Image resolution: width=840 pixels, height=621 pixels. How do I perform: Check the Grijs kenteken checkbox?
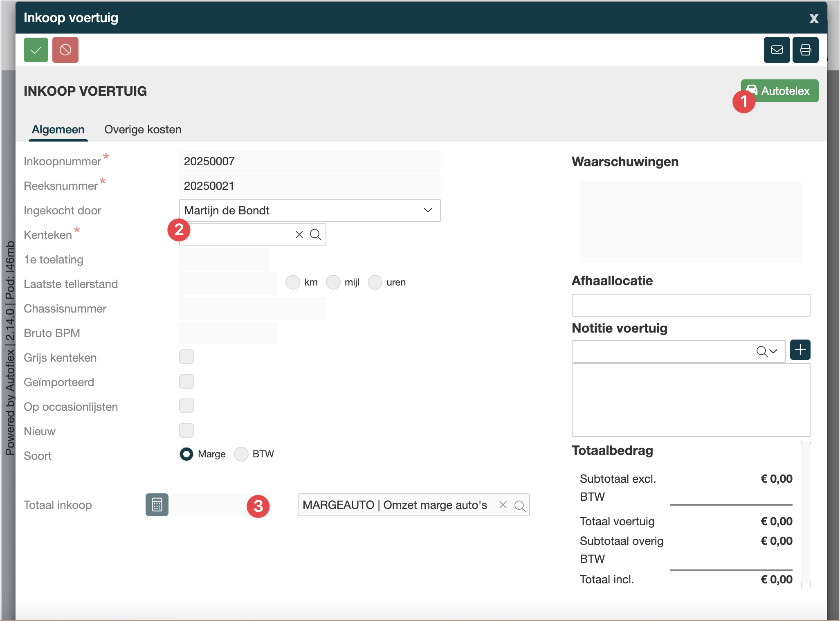coord(186,357)
